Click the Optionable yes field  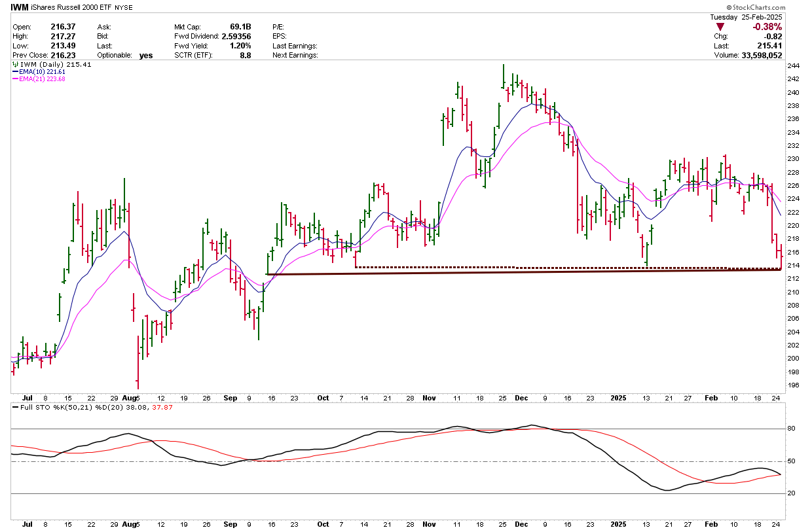click(x=145, y=56)
